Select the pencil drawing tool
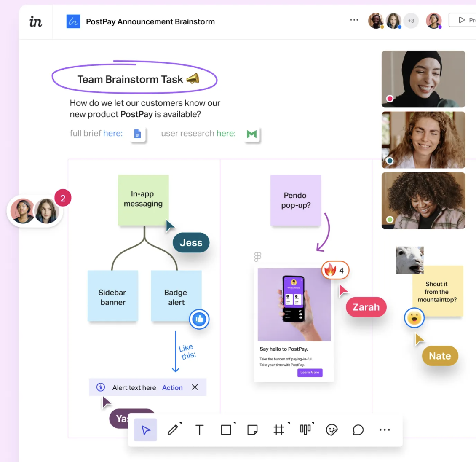476x462 pixels. [173, 430]
